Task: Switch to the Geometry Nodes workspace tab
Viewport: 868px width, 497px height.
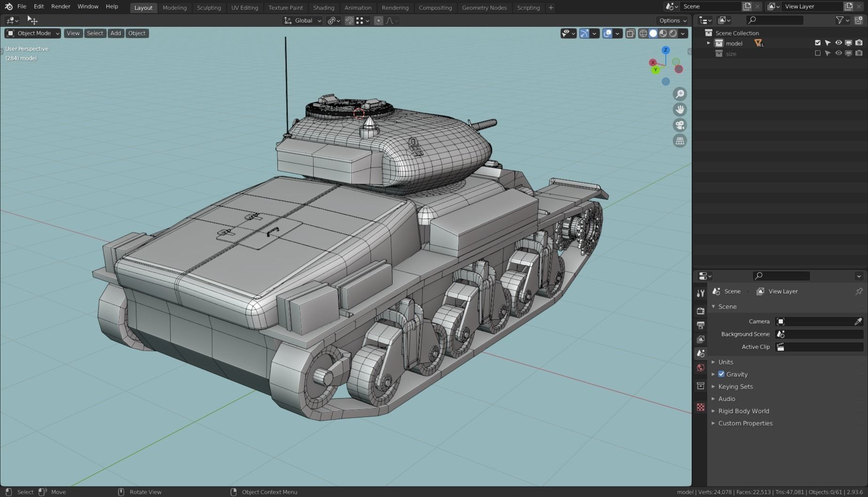Action: 484,8
